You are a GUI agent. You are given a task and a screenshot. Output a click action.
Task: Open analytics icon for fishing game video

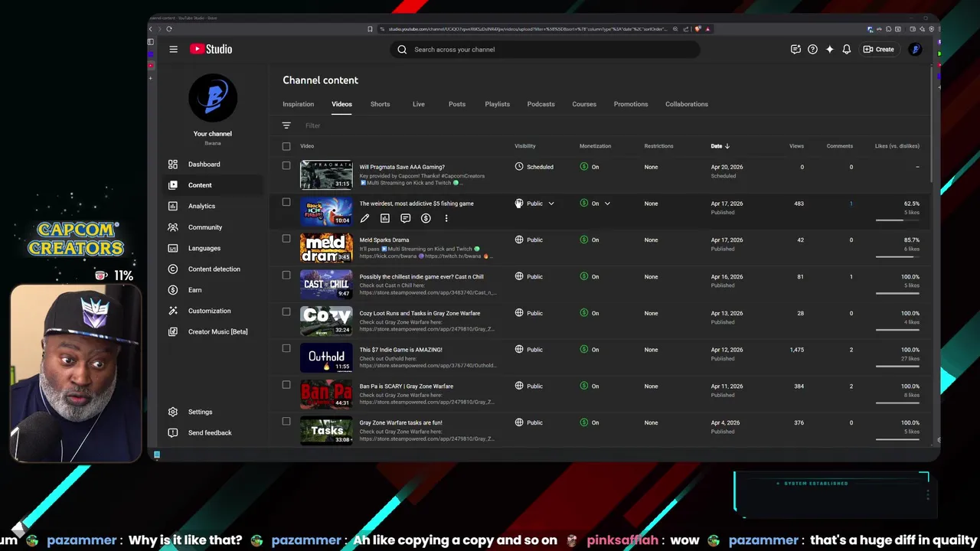[385, 218]
